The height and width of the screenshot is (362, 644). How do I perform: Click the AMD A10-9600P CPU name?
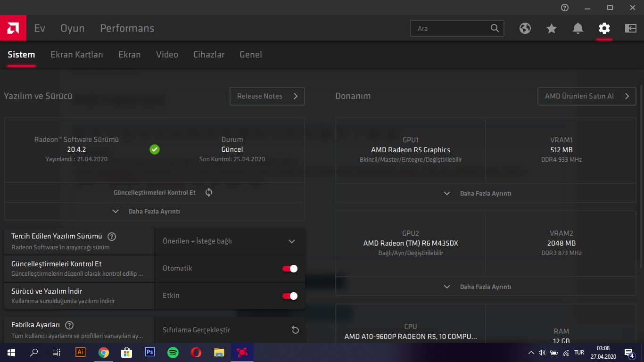click(x=411, y=337)
